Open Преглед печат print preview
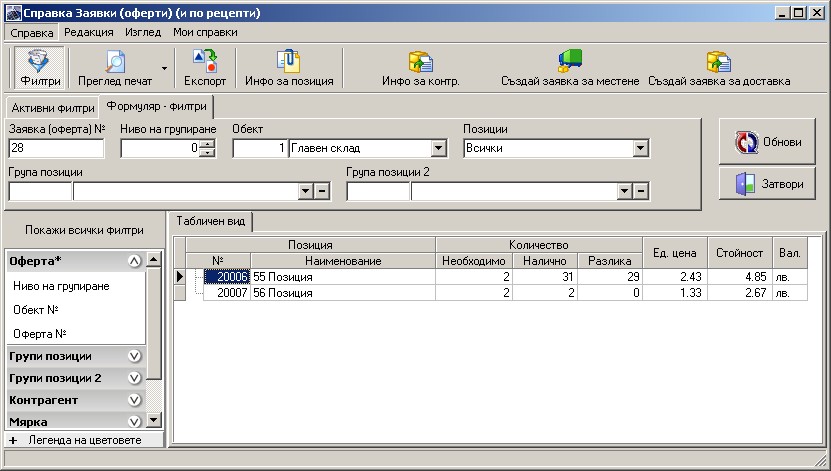The image size is (831, 471). tap(115, 67)
